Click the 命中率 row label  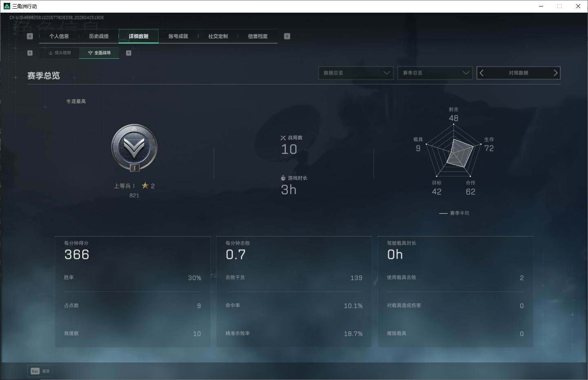click(x=233, y=305)
